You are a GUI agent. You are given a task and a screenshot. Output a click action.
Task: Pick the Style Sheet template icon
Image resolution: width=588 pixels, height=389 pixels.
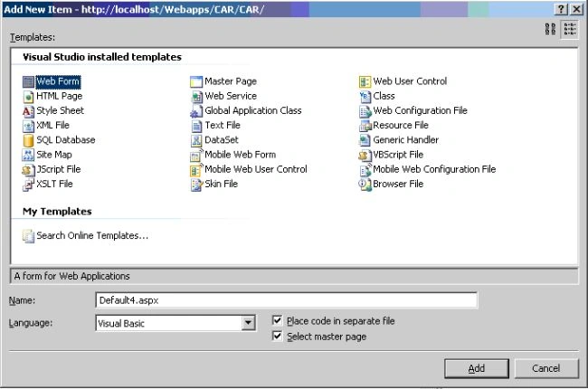[28, 111]
